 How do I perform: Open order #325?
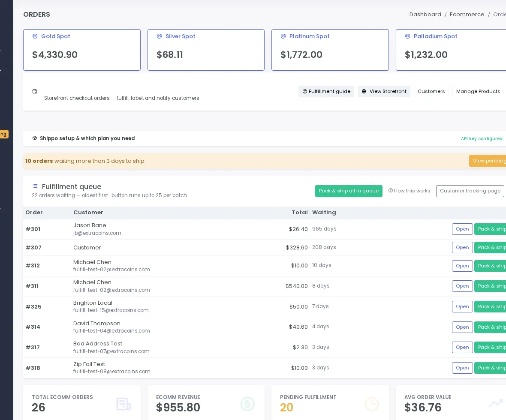(x=462, y=306)
